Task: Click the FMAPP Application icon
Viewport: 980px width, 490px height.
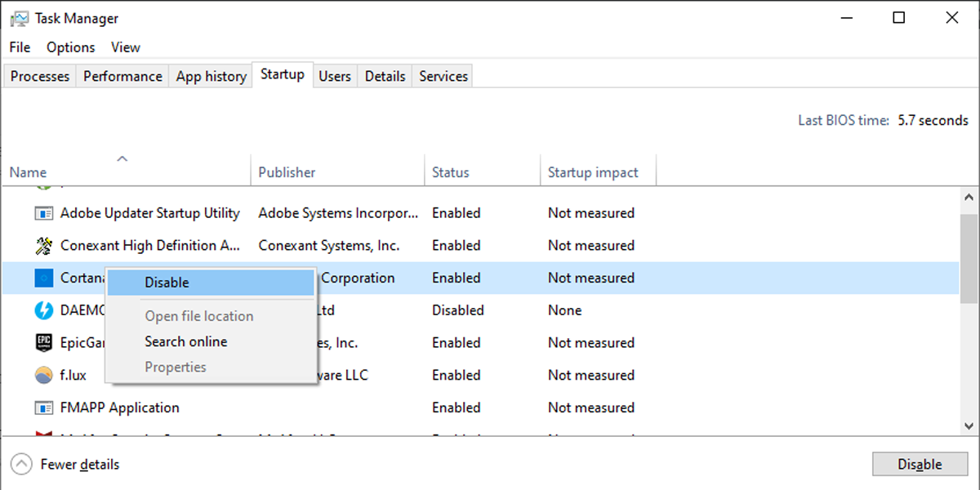Action: pyautogui.click(x=43, y=408)
